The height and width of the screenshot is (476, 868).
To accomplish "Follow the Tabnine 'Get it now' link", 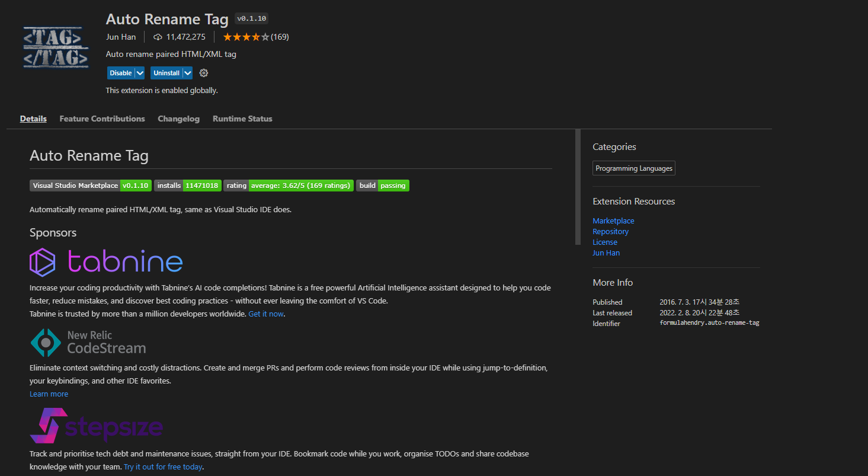I will tap(266, 314).
